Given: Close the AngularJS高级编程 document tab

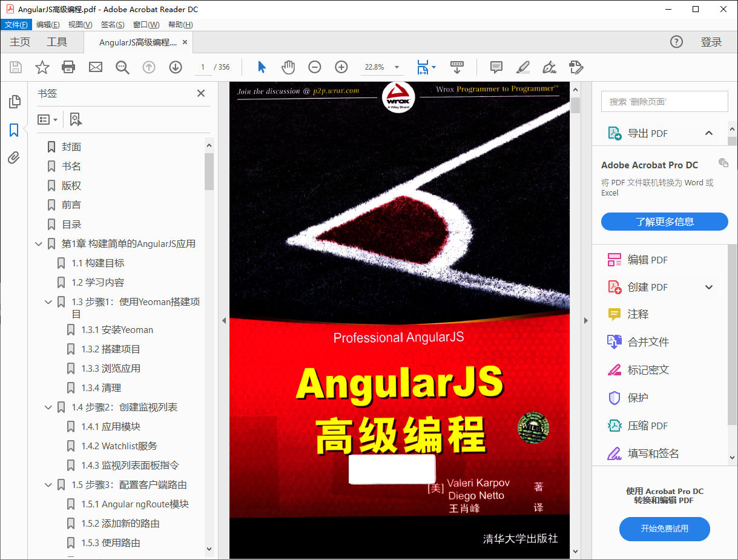Looking at the screenshot, I should coord(185,42).
